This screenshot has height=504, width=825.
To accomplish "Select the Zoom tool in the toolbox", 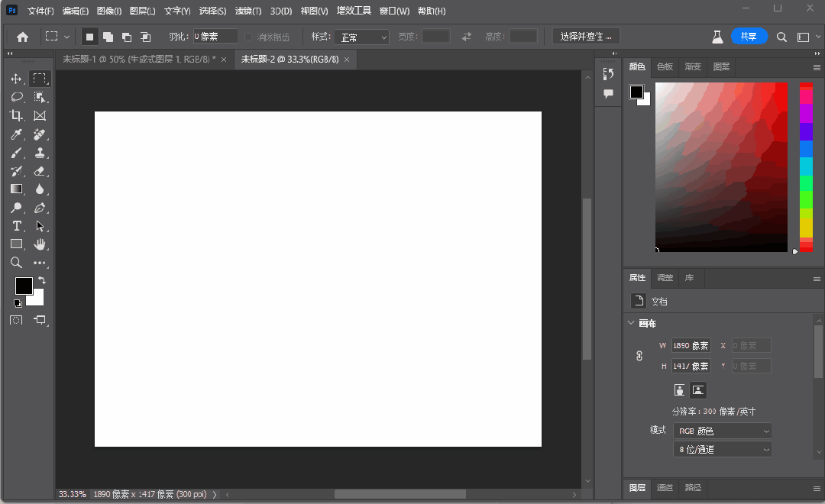I will 16,263.
